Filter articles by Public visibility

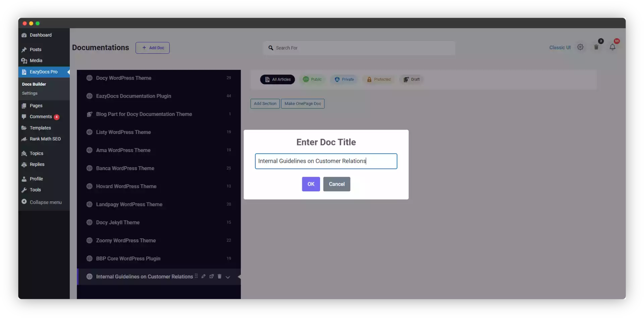coord(312,79)
